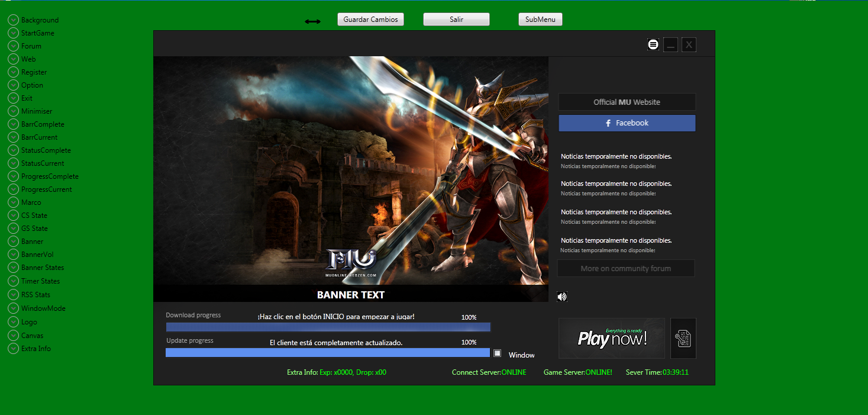
Task: Open the Facebook link button
Action: click(627, 123)
